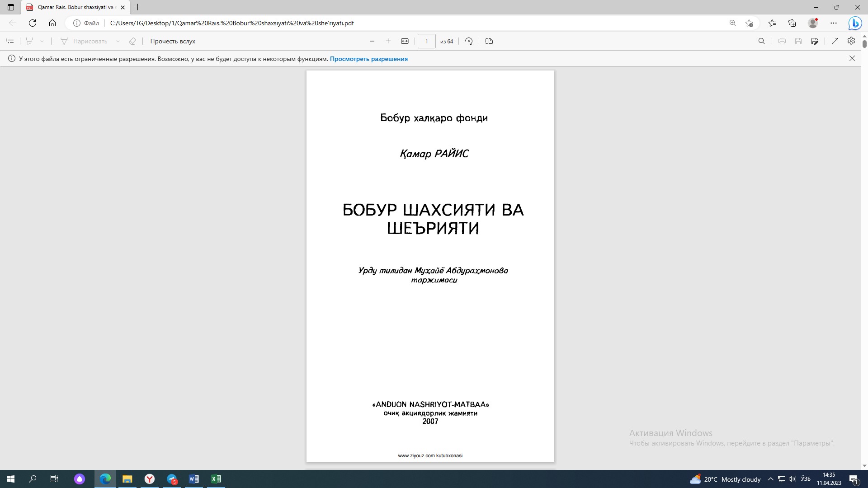This screenshot has height=488, width=868.
Task: Enable the Erase annotation tool
Action: click(132, 41)
